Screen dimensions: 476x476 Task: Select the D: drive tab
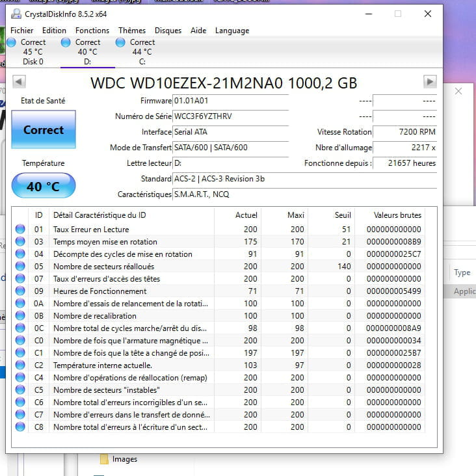(87, 52)
